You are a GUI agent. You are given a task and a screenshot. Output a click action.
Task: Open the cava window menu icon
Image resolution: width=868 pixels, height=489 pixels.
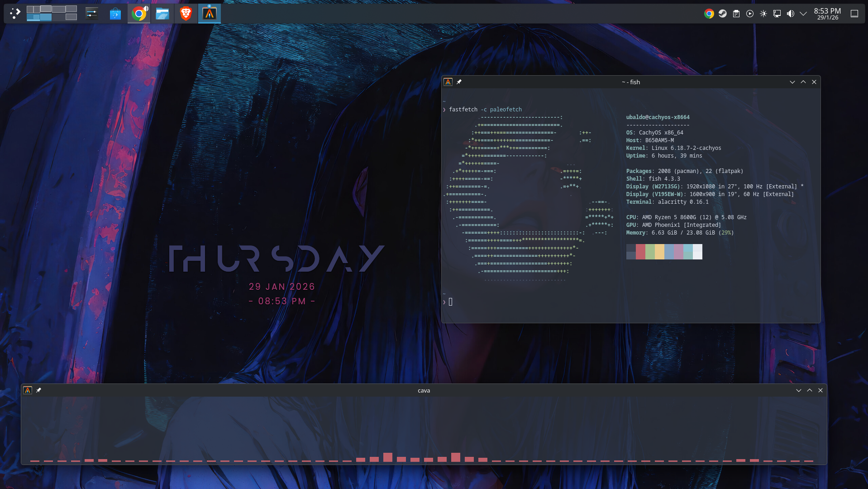(x=28, y=390)
